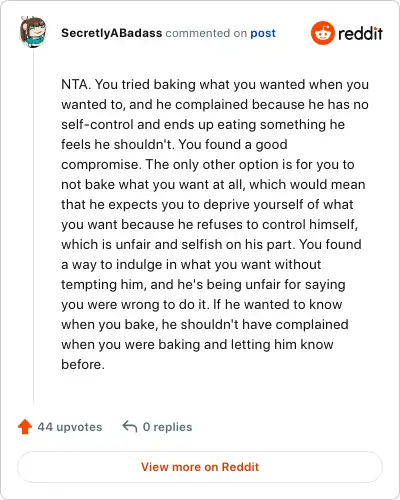Viewport: 400px width, 500px height.
Task: Select the "44 upvotes" count label
Action: [70, 427]
